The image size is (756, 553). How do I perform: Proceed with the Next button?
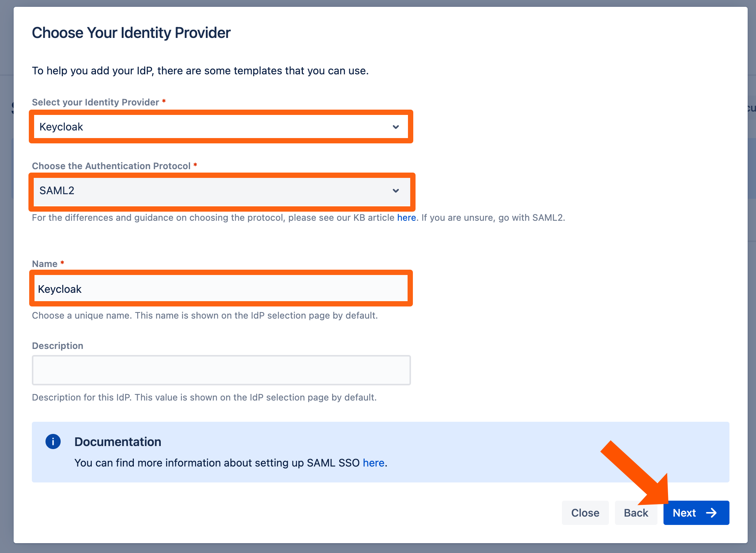684,513
